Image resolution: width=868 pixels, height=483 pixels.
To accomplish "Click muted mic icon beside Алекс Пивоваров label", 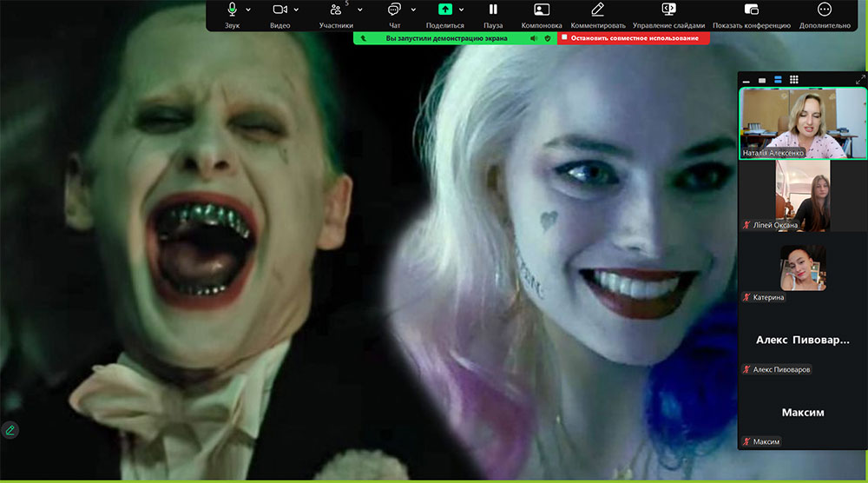I will point(746,369).
